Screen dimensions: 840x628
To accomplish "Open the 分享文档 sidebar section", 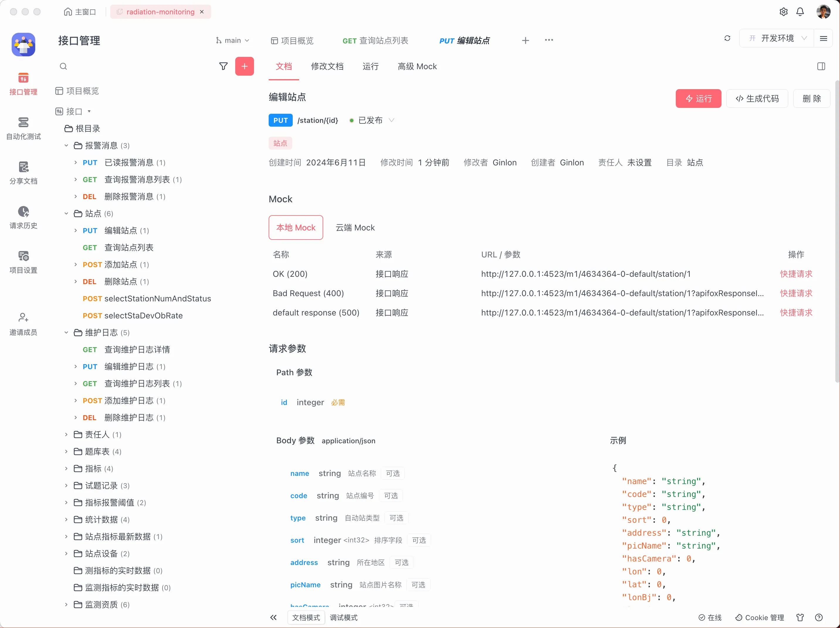I will 23,173.
